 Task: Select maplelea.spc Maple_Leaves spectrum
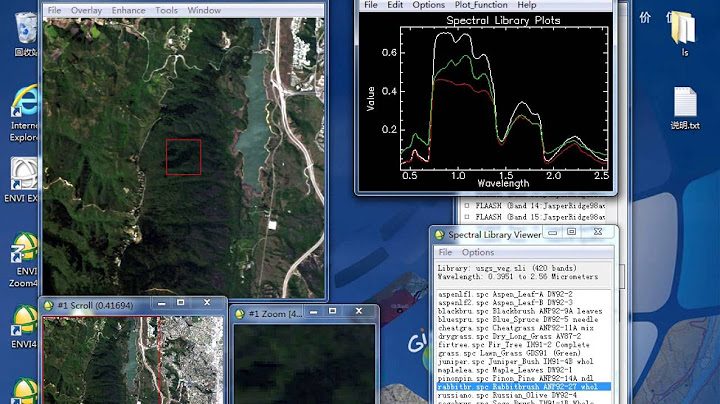[523, 370]
